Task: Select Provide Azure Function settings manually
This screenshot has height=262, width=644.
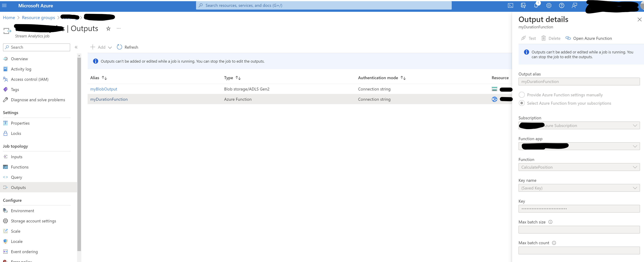Action: 521,95
